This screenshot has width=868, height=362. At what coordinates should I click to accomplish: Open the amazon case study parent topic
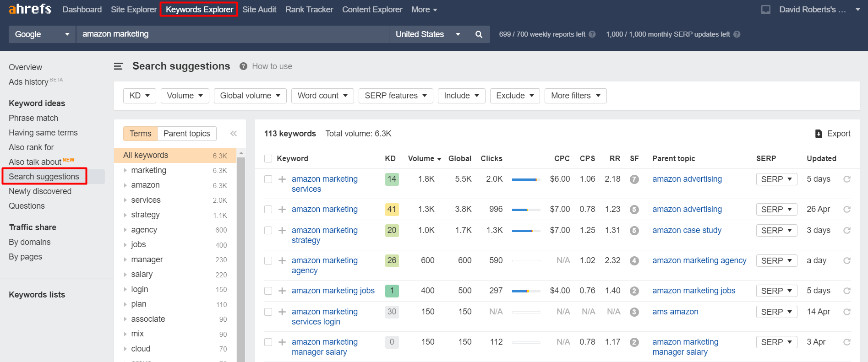[x=687, y=230]
